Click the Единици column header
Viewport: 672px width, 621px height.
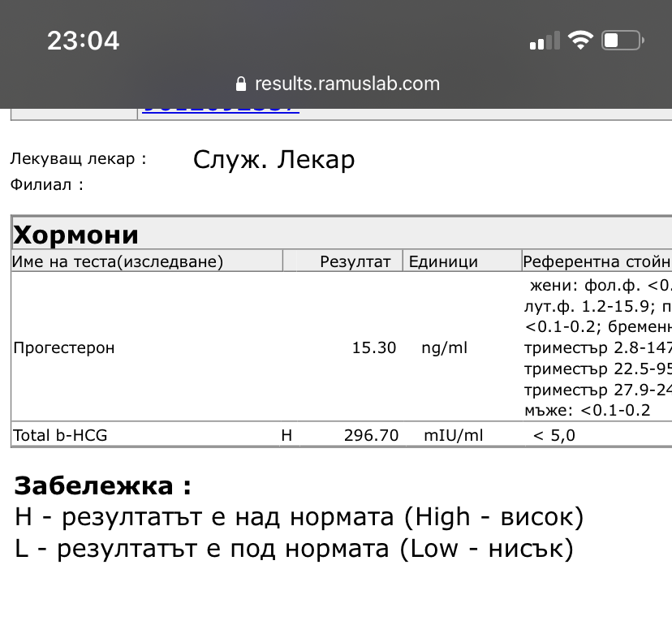point(443,261)
